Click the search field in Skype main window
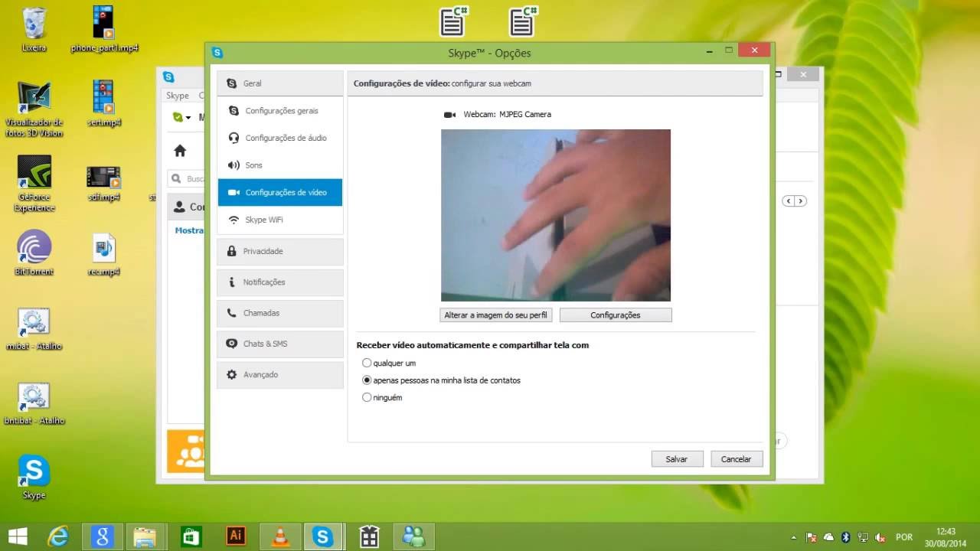The image size is (980, 551). point(186,178)
